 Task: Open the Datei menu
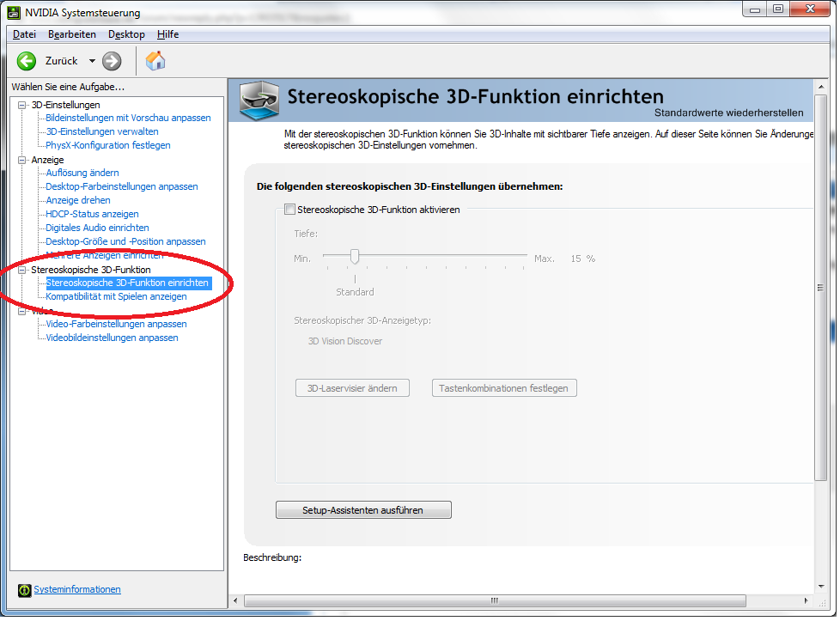[x=24, y=34]
